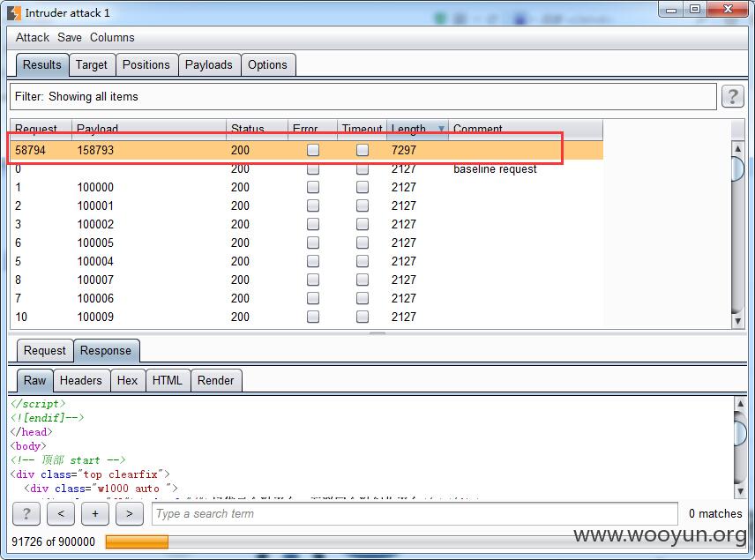Click results table scroll down arrow
The height and width of the screenshot is (560, 755).
pyautogui.click(x=737, y=321)
